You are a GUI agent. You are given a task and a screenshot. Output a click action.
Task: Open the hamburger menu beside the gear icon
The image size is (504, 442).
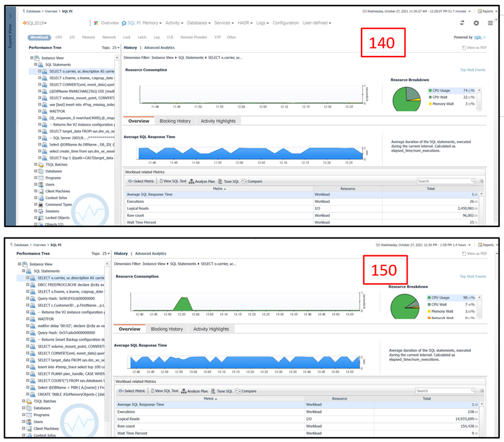click(x=490, y=23)
